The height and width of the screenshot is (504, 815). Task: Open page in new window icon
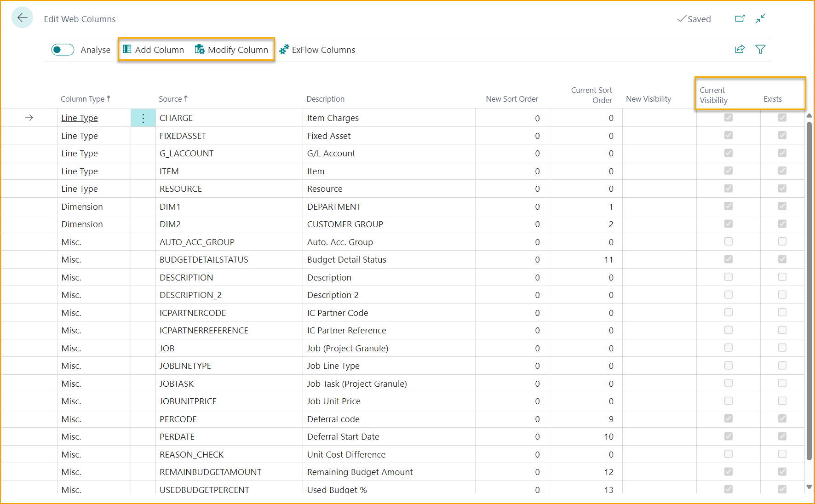pos(740,19)
